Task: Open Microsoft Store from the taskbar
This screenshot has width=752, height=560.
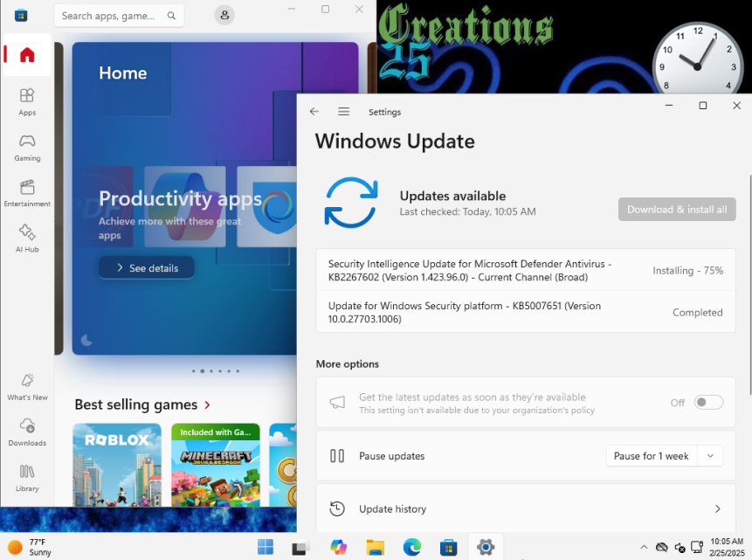Action: [x=448, y=547]
